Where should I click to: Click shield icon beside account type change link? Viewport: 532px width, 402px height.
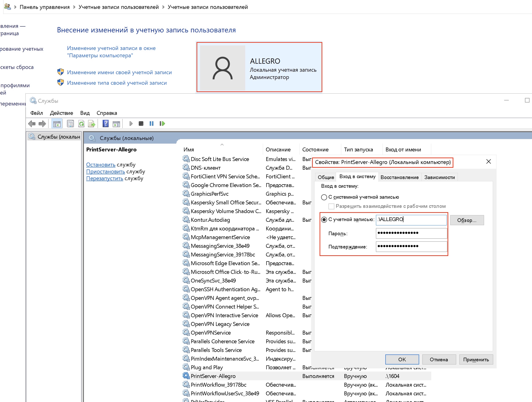coord(61,82)
